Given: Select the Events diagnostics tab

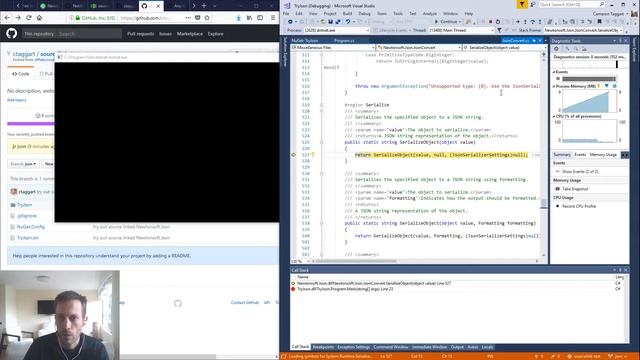Looking at the screenshot, I should [580, 155].
